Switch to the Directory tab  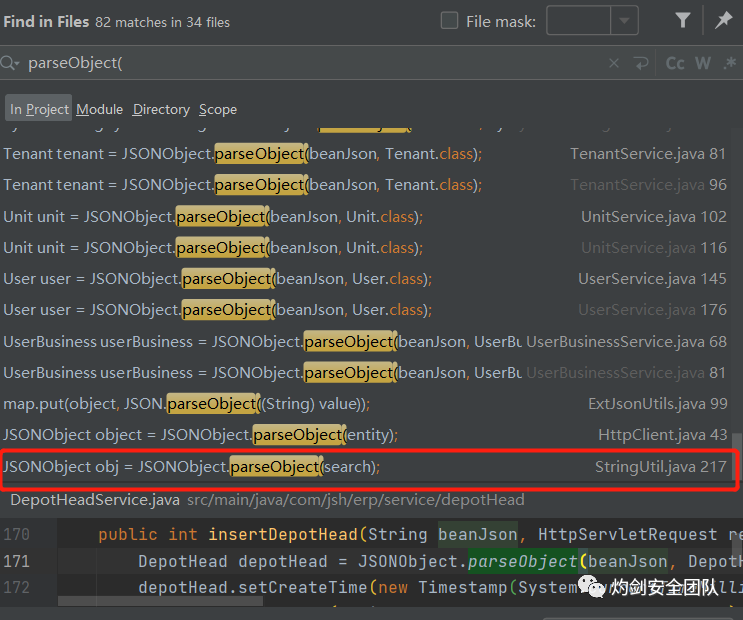click(x=161, y=109)
